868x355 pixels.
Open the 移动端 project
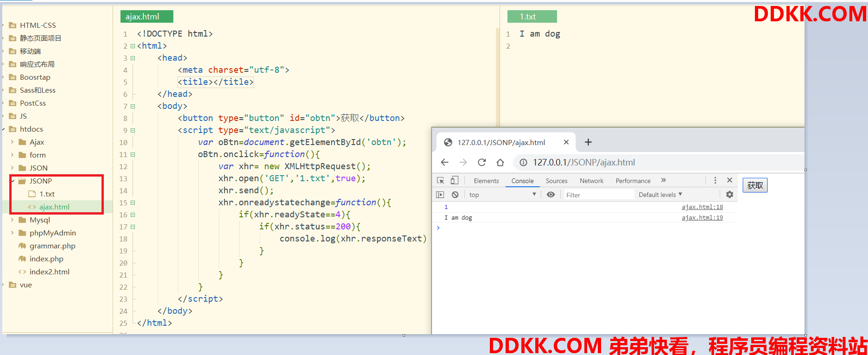[x=30, y=51]
